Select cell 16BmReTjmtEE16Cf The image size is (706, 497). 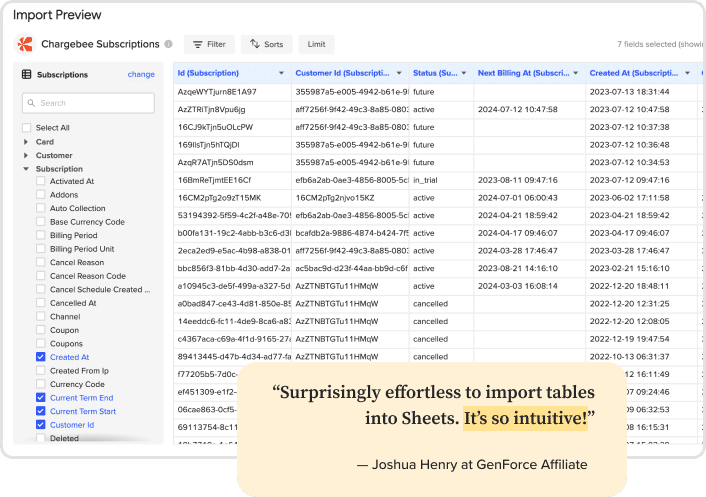[232, 180]
